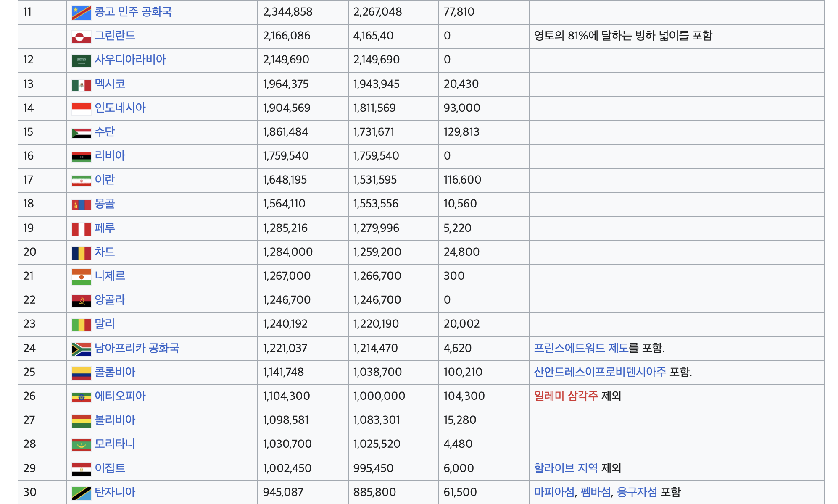Click the 웅구자섬 link

(636, 492)
